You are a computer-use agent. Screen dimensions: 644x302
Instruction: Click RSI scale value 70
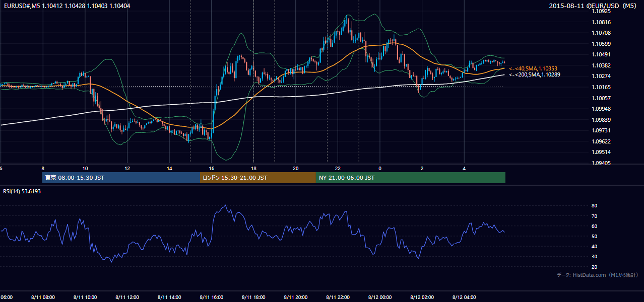pos(594,216)
